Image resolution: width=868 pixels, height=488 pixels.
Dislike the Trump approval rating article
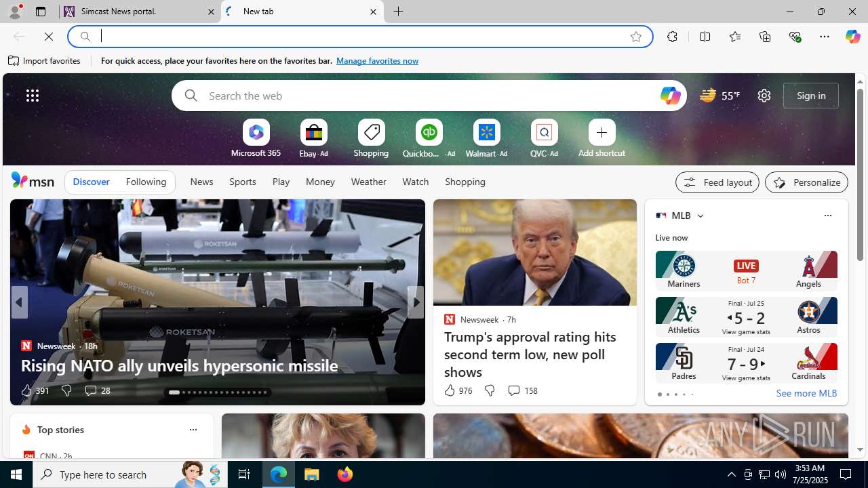pyautogui.click(x=489, y=390)
